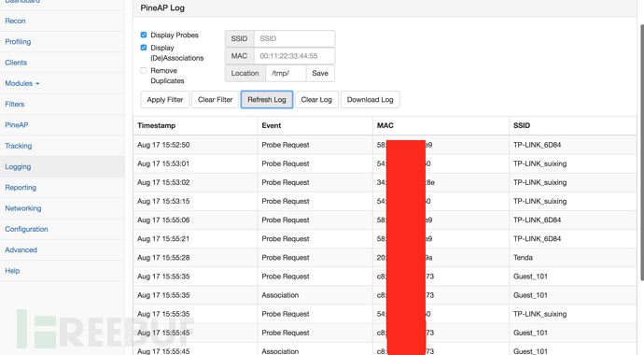Click the Tenda SSID cell
The width and height of the screenshot is (644, 355).
click(x=523, y=258)
